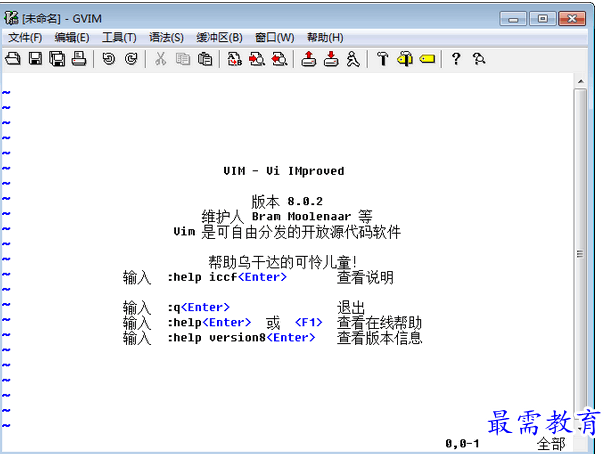Click the line '维护人 Bram Moolenaar 等'
This screenshot has width=609, height=454.
pos(287,216)
